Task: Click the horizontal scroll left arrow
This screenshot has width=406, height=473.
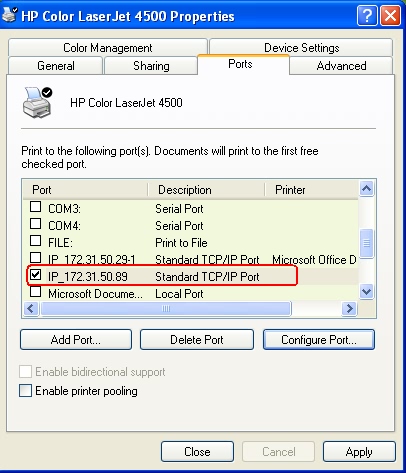Action: [31, 308]
